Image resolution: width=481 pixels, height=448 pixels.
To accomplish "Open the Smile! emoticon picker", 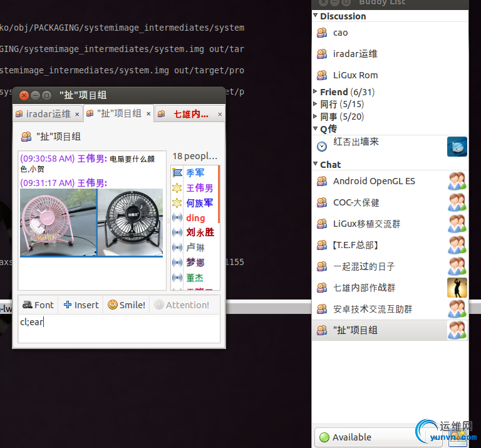I will pyautogui.click(x=127, y=305).
